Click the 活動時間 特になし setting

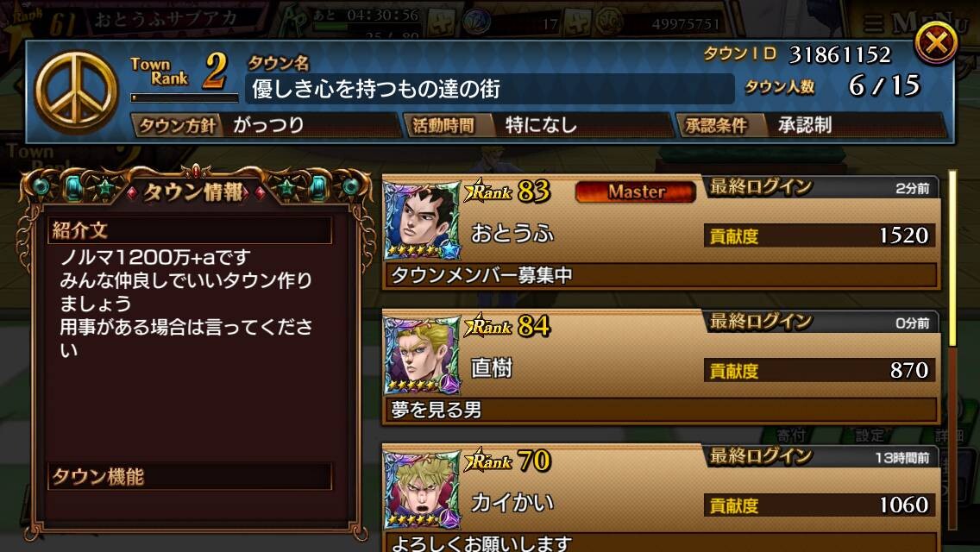pos(537,125)
